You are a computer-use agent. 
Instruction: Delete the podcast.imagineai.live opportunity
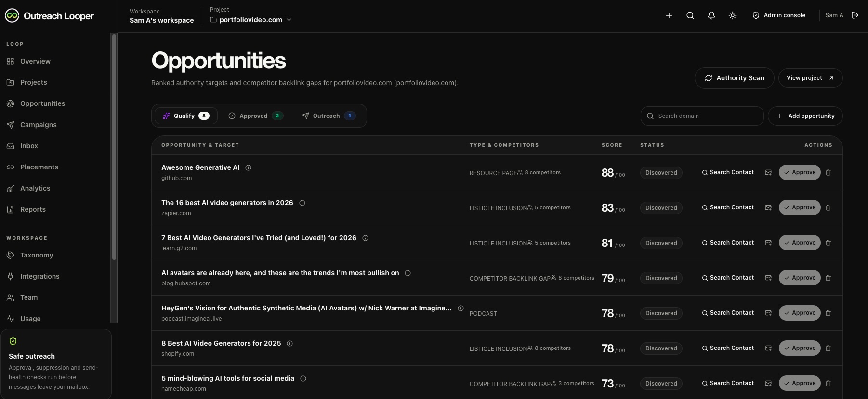point(829,313)
